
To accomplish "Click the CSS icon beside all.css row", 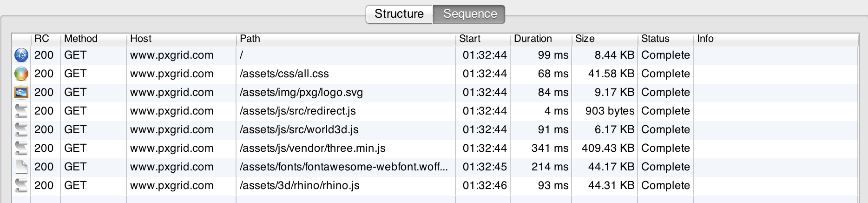I will click(x=21, y=74).
